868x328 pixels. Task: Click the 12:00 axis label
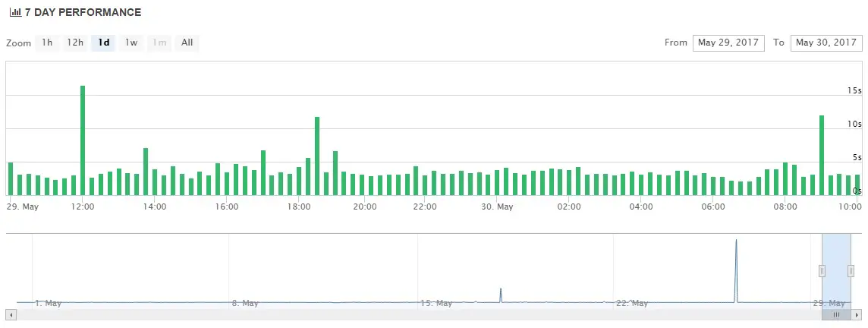[x=83, y=207]
